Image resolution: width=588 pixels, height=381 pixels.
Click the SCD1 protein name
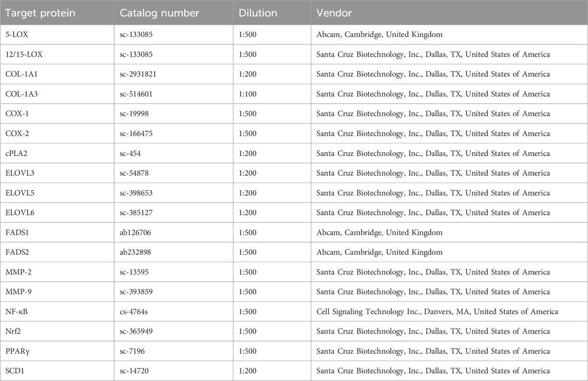tap(14, 371)
